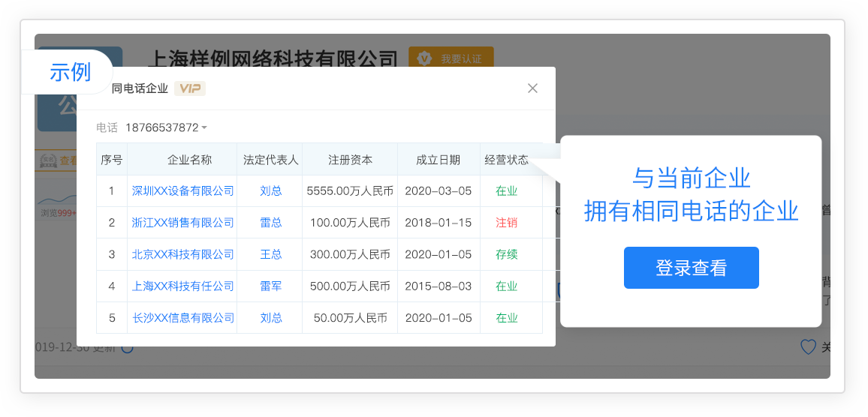Click the VIP badge icon
The image size is (868, 417).
coord(190,88)
